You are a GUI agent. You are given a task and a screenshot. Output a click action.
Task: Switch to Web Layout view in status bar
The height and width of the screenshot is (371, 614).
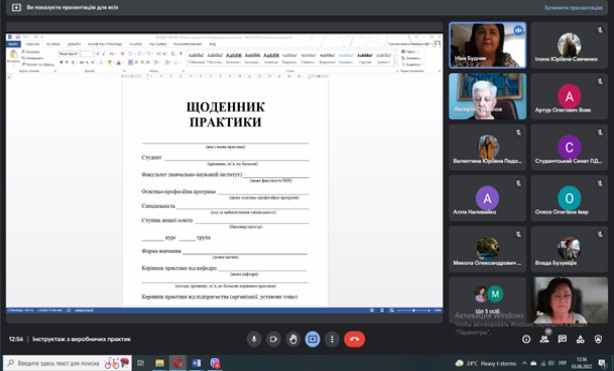click(392, 310)
